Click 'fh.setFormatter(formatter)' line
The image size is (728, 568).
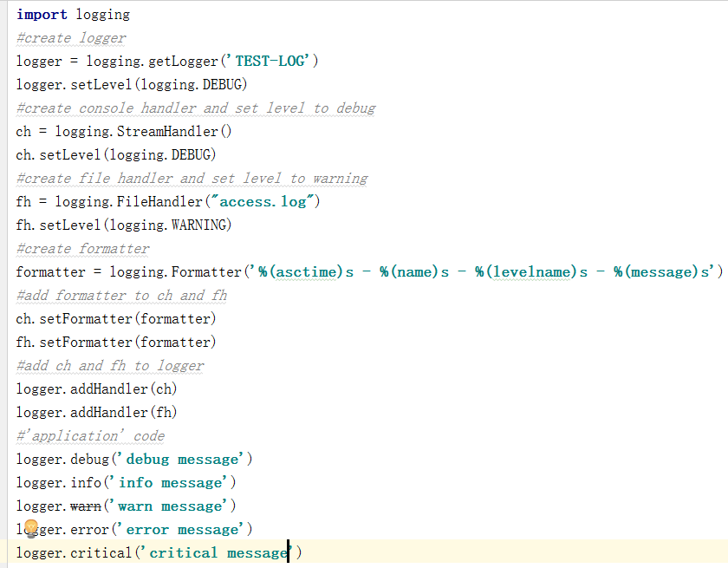pyautogui.click(x=116, y=343)
